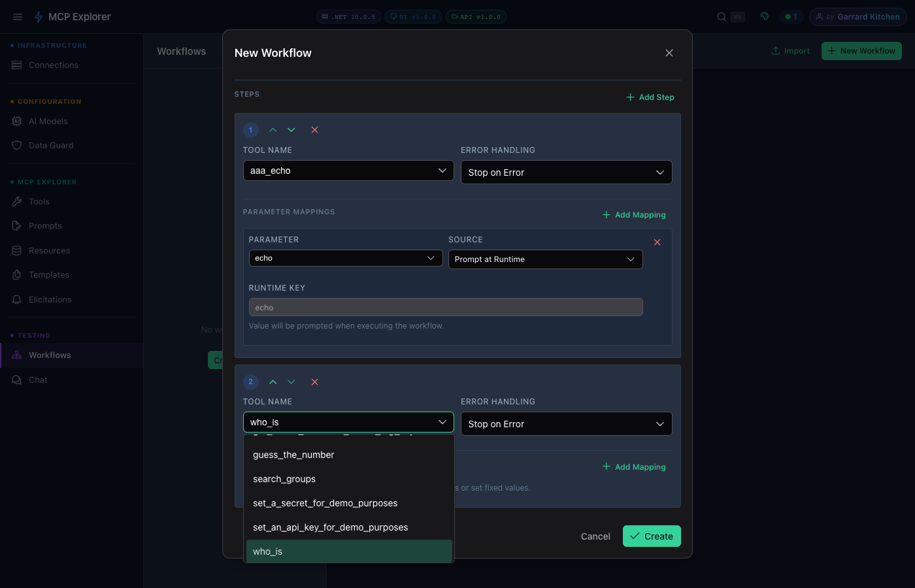Open the Parameter dropdown set to echo
The width and height of the screenshot is (915, 588).
(345, 258)
